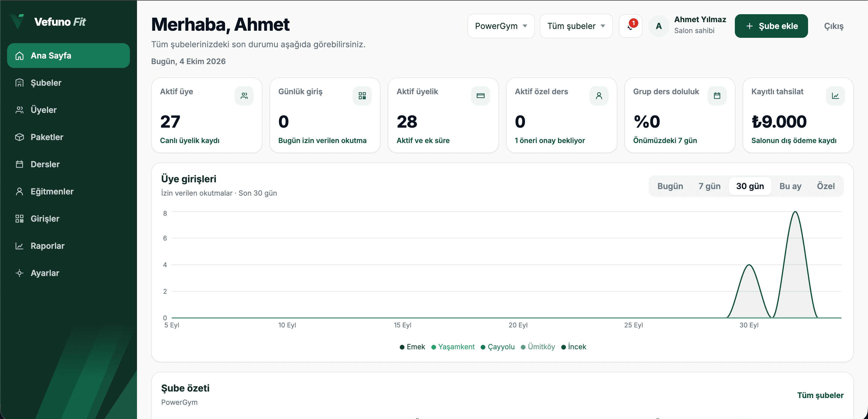Screen dimensions: 868x419
Task: Click the chart icon next to Raporlar
Action: 19,246
